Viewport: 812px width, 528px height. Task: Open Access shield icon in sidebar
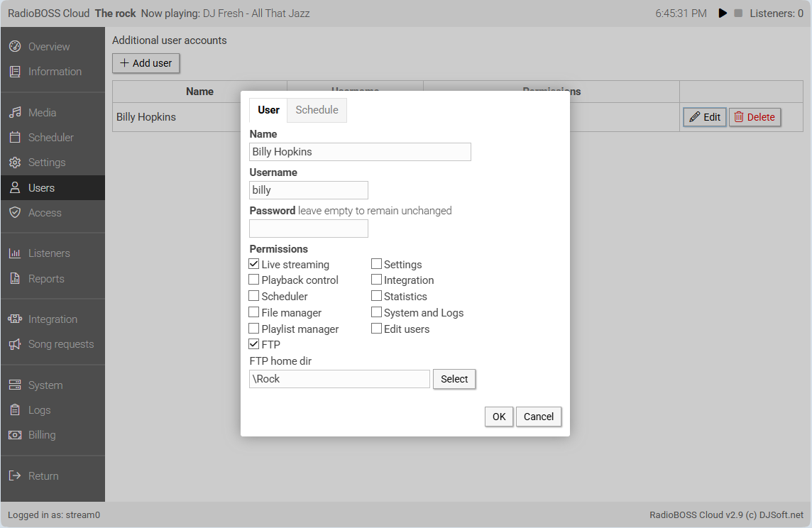pyautogui.click(x=15, y=213)
